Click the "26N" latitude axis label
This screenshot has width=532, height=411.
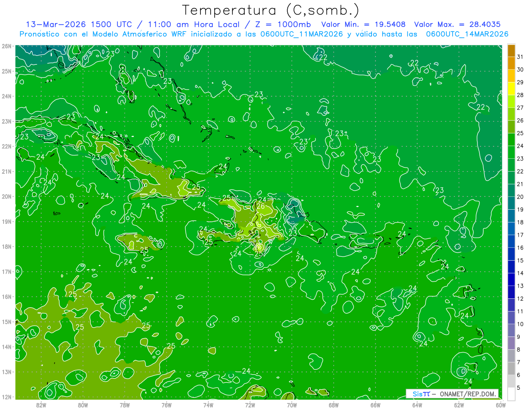6,46
